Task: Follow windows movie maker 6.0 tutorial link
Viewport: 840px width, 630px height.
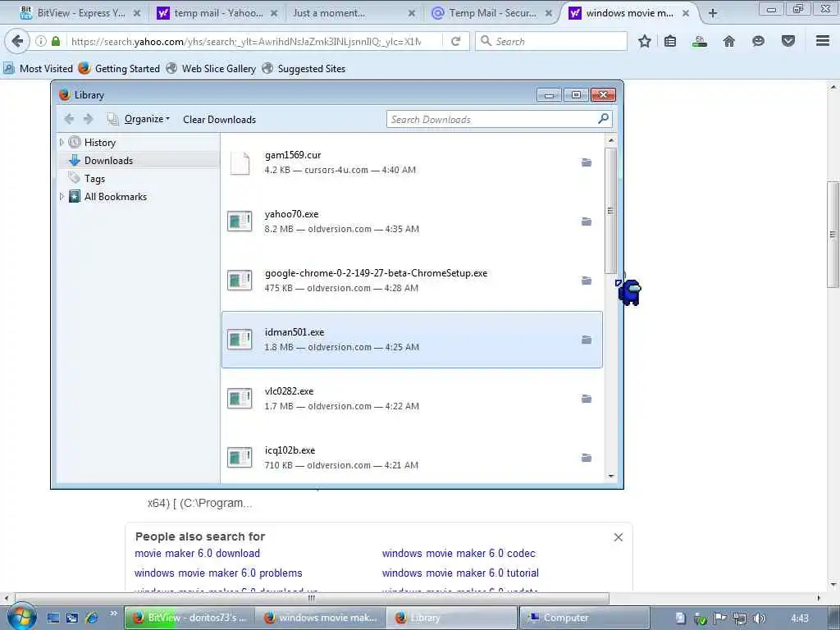Action: click(460, 573)
